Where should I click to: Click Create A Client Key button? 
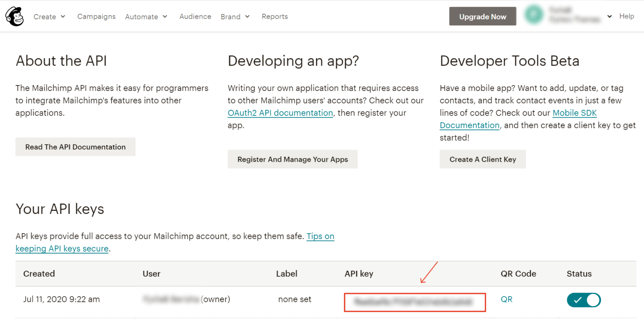point(483,159)
